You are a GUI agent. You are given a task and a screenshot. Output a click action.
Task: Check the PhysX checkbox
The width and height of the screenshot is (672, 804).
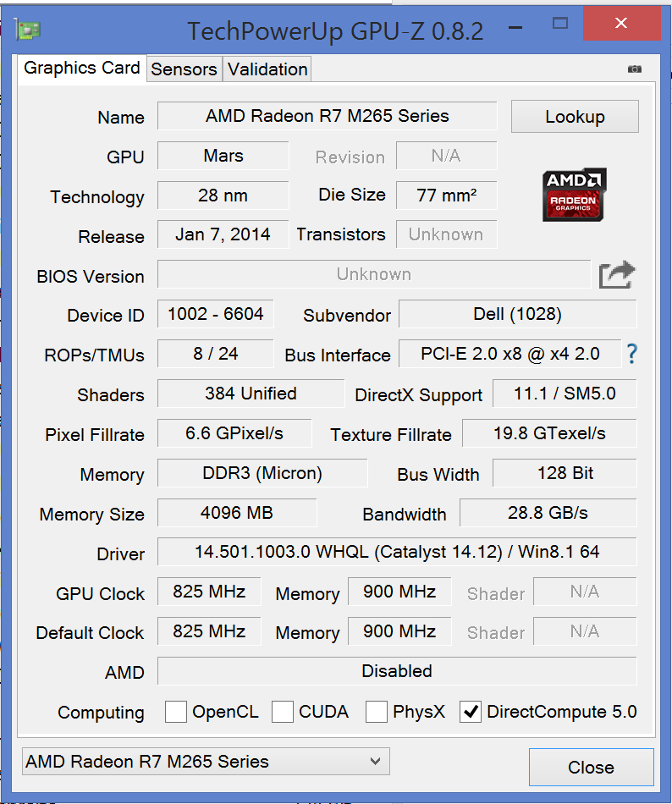(377, 712)
